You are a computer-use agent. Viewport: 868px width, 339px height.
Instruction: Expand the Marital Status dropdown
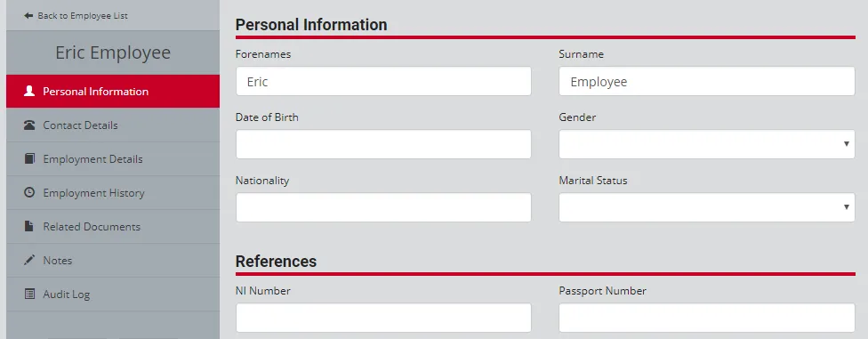pos(707,207)
